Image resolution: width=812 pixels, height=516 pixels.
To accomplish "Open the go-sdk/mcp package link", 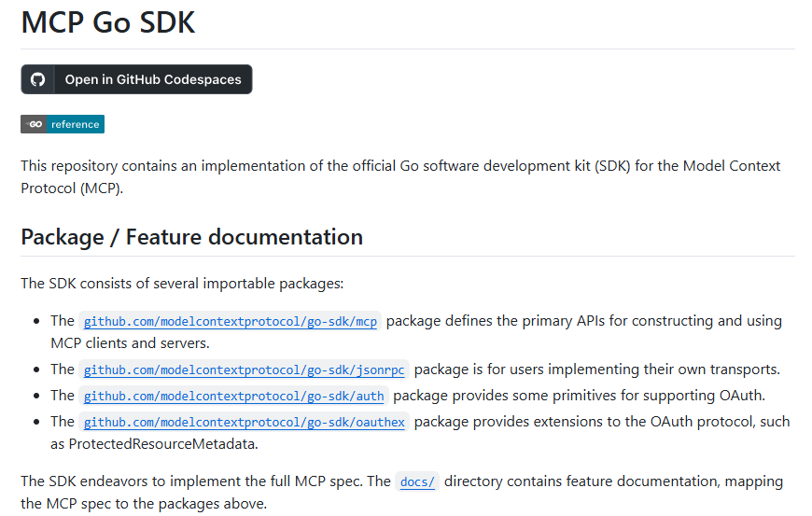I will tap(230, 322).
